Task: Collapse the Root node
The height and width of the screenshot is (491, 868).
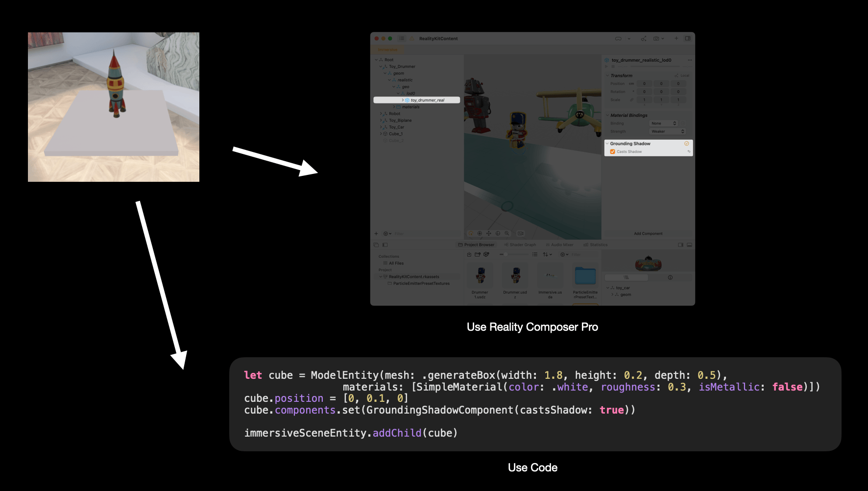Action: pos(376,60)
